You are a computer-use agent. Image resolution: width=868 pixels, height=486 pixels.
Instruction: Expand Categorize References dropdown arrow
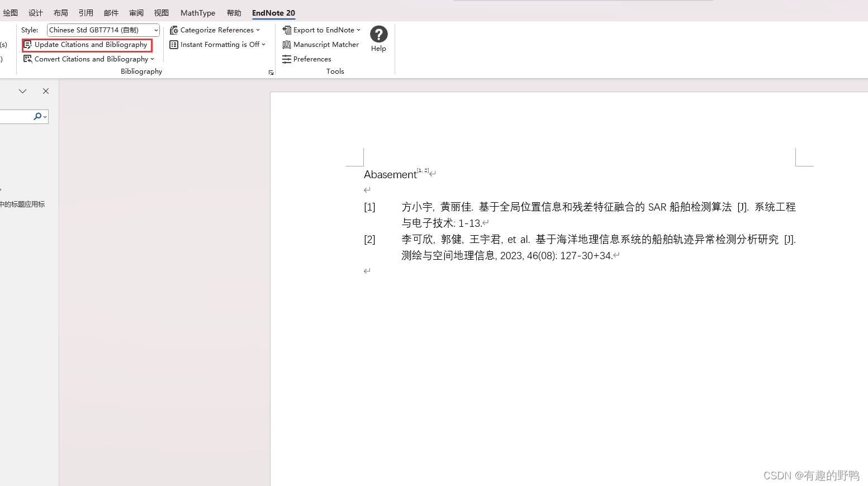(x=258, y=30)
